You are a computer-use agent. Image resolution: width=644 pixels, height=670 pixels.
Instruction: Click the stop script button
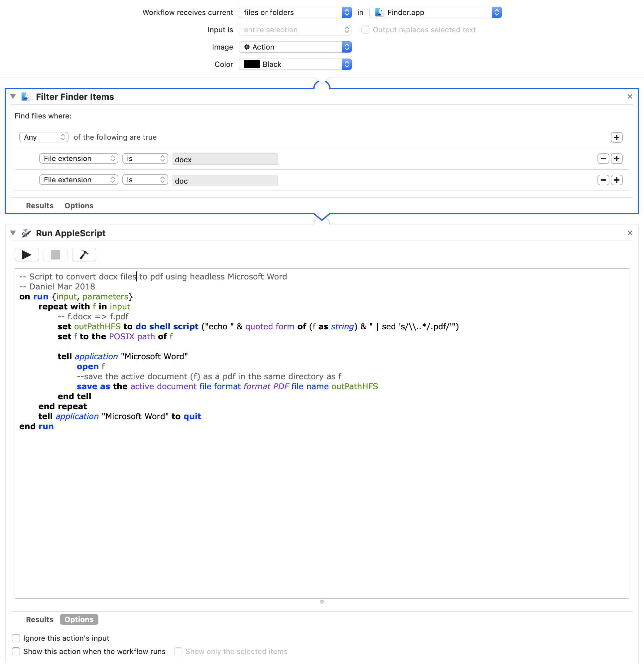click(x=55, y=255)
